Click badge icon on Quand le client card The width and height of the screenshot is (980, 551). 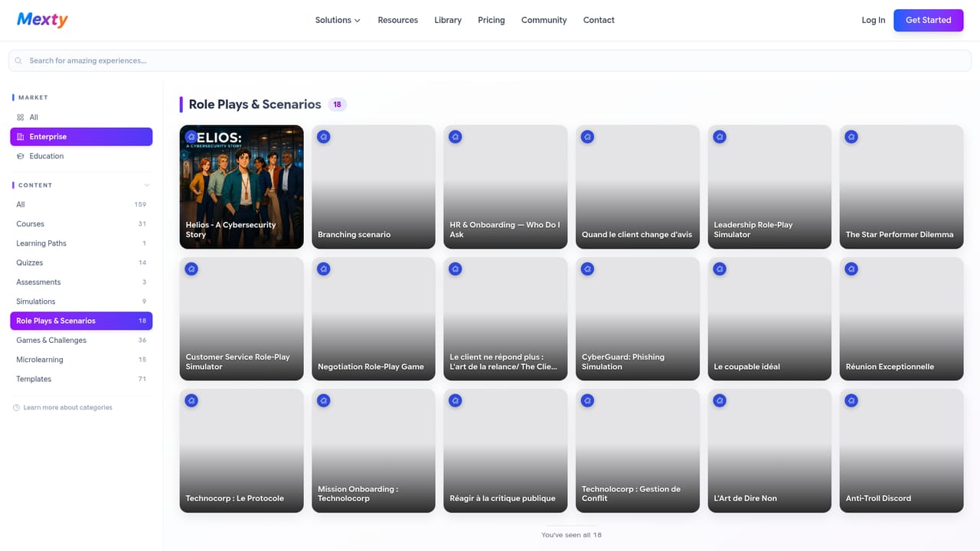click(587, 137)
